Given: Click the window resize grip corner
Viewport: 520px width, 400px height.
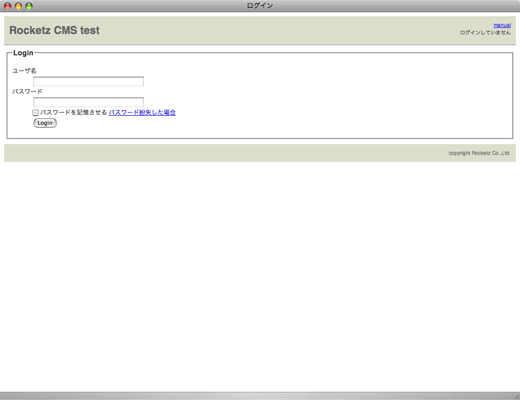Looking at the screenshot, I should pyautogui.click(x=516, y=396).
